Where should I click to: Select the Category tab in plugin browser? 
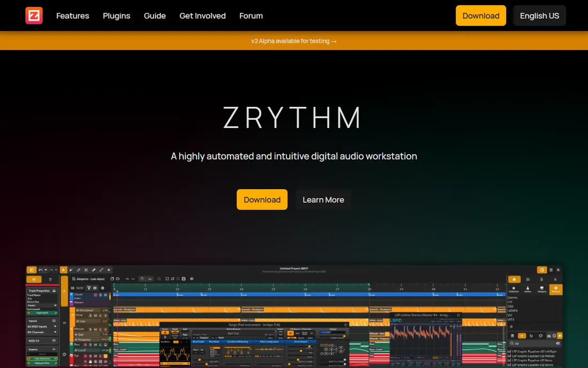(542, 289)
